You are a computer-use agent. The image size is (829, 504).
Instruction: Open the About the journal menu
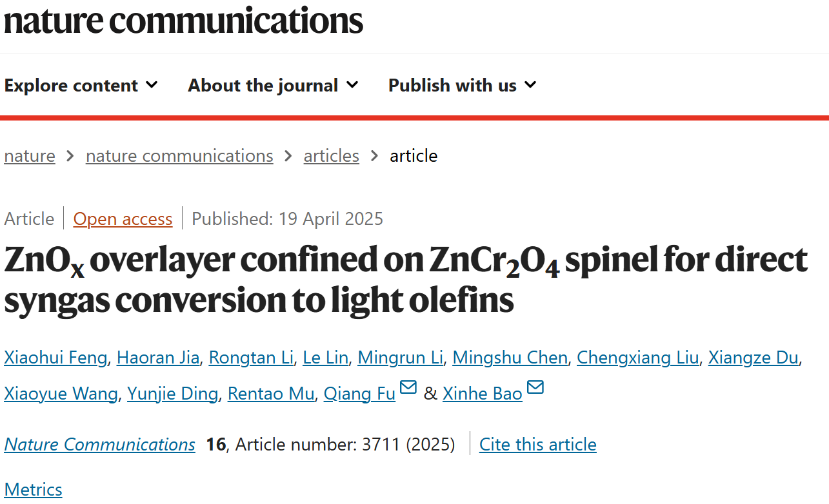(273, 85)
